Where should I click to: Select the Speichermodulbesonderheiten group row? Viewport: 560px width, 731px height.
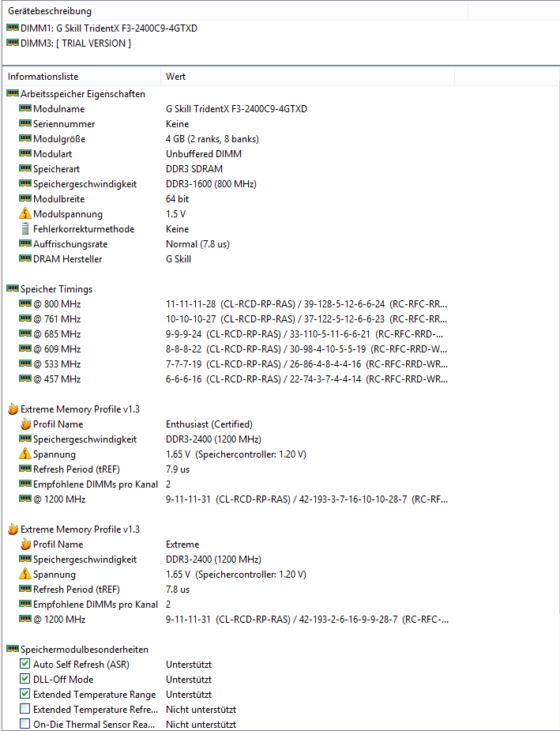click(x=77, y=650)
